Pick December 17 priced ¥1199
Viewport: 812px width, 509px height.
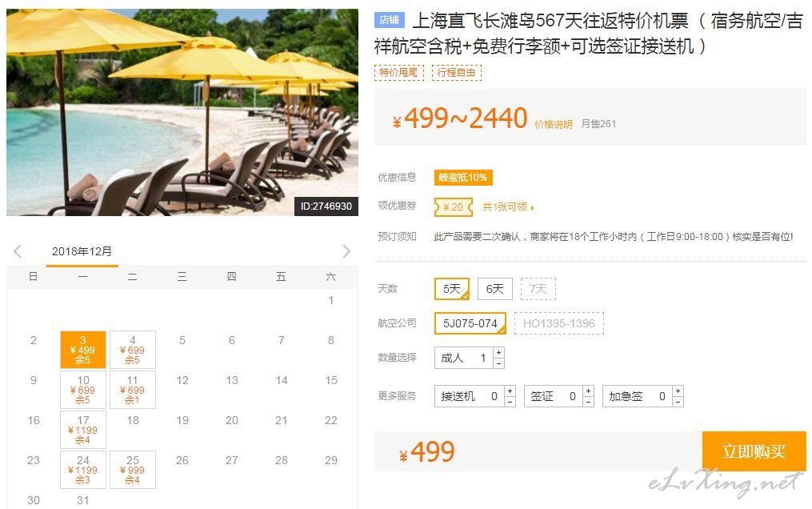click(x=83, y=430)
